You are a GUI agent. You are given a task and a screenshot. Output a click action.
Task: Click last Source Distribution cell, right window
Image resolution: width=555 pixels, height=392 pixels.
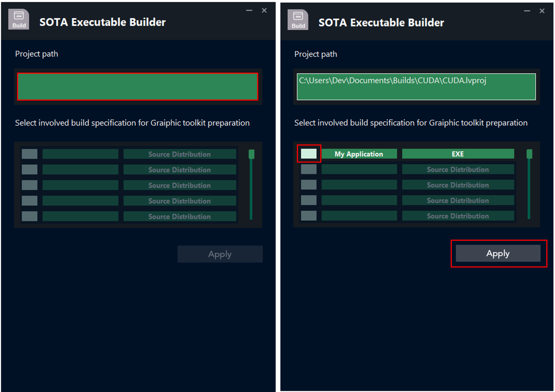click(458, 216)
